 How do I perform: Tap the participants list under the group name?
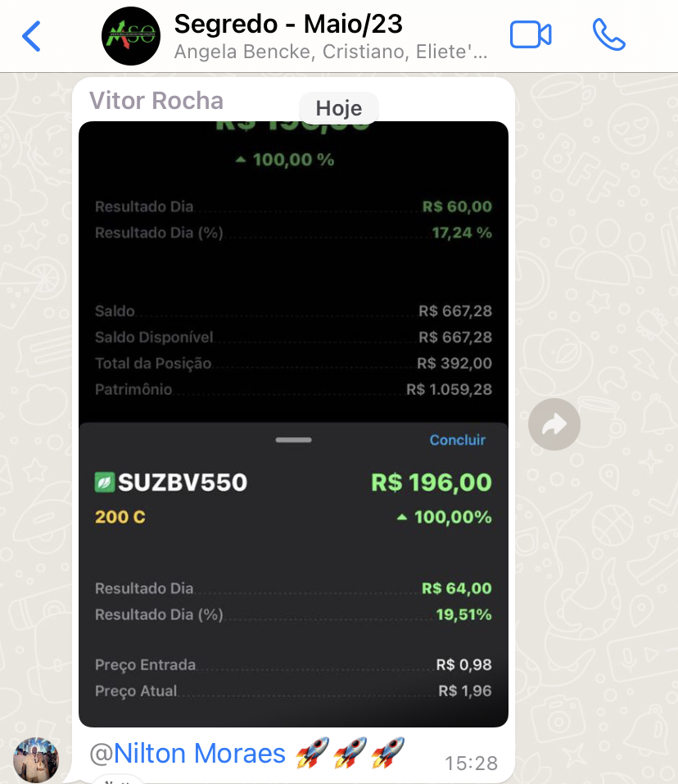[x=331, y=53]
